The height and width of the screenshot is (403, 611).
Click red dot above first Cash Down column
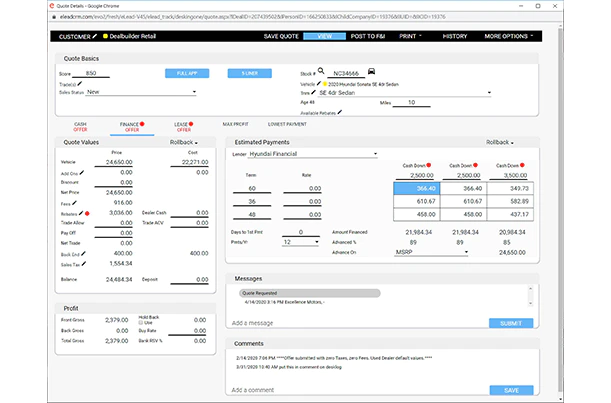point(429,165)
